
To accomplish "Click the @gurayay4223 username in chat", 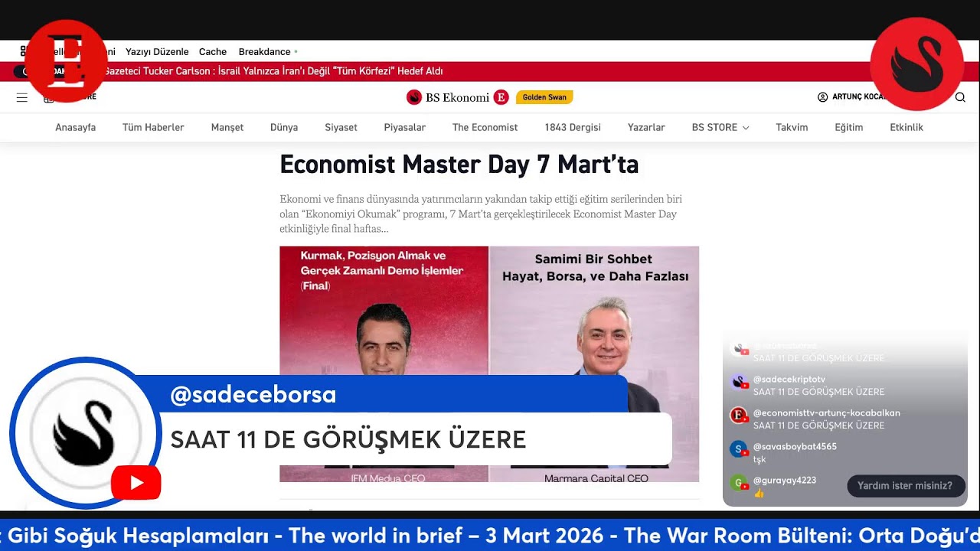I will (x=785, y=481).
